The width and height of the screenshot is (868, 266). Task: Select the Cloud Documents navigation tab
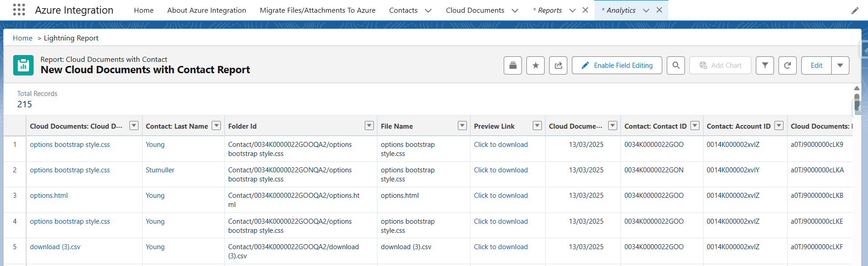tap(475, 10)
